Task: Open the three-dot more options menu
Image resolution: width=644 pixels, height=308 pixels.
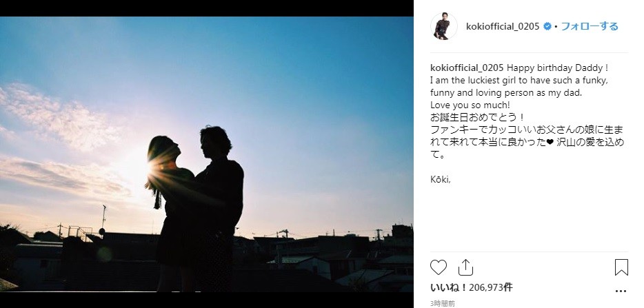Action: 621,291
